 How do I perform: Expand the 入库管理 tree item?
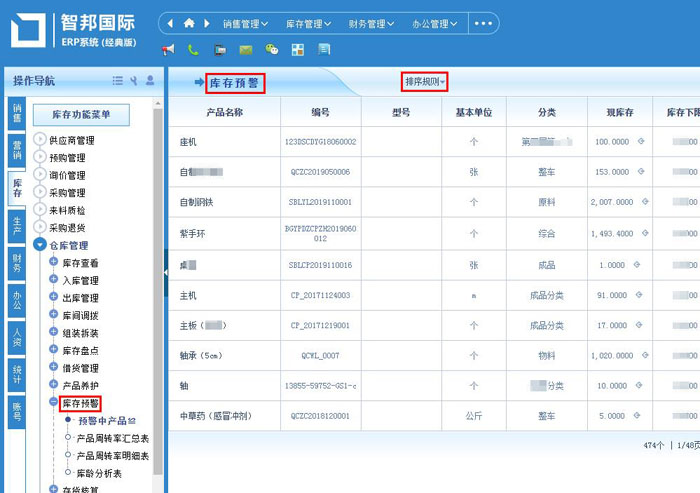point(54,280)
